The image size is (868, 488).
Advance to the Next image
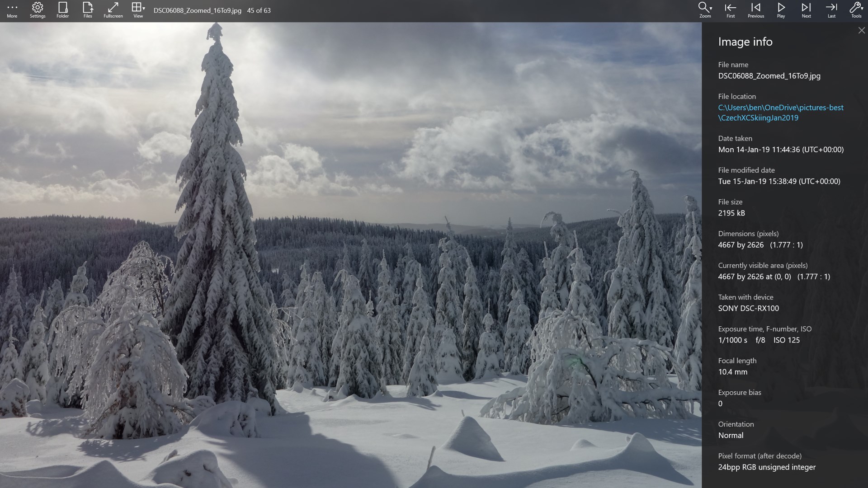tap(806, 8)
